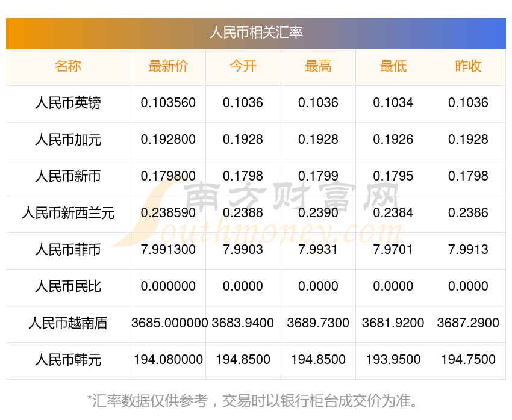
Task: Select the 人民币越南盾 row name
Action: pyautogui.click(x=68, y=323)
